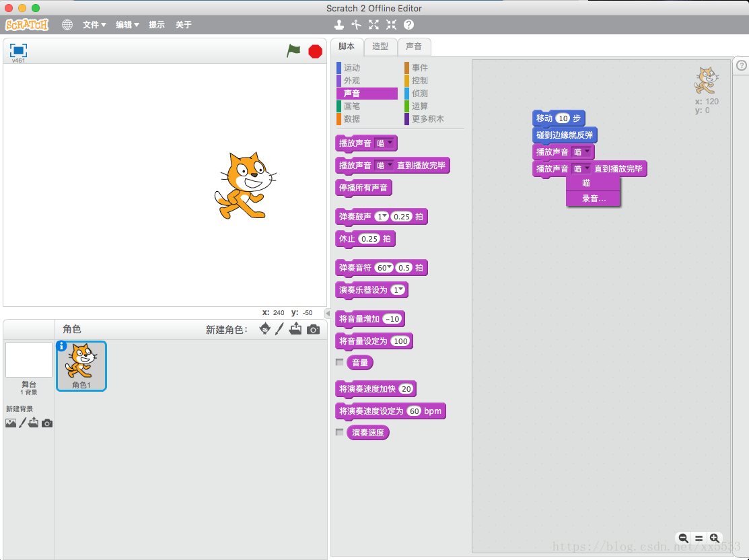Choose a new backdrop from the library
This screenshot has width=749, height=560.
[11, 423]
